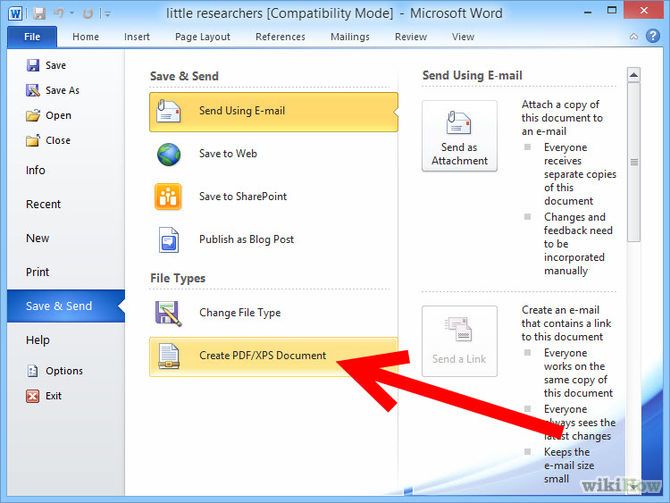Screen dimensions: 670x503
Task: Click the 'Attach a copy of this document' text
Action: [562, 118]
